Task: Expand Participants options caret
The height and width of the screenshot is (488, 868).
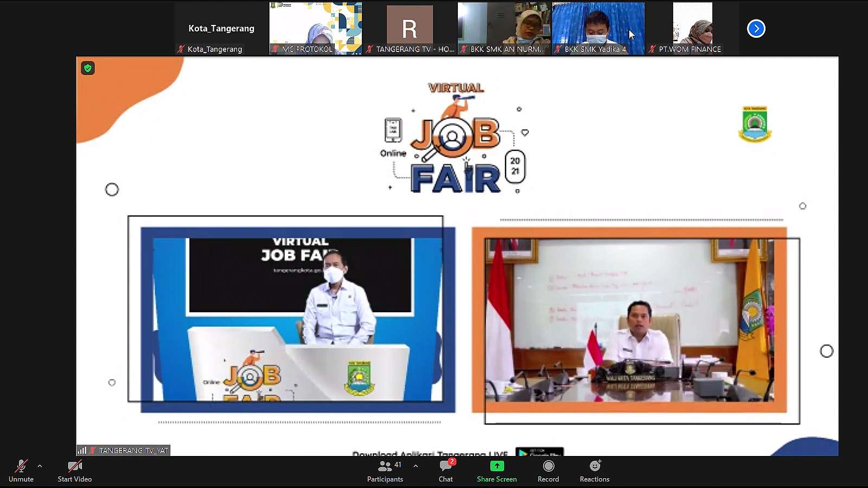Action: [x=416, y=466]
